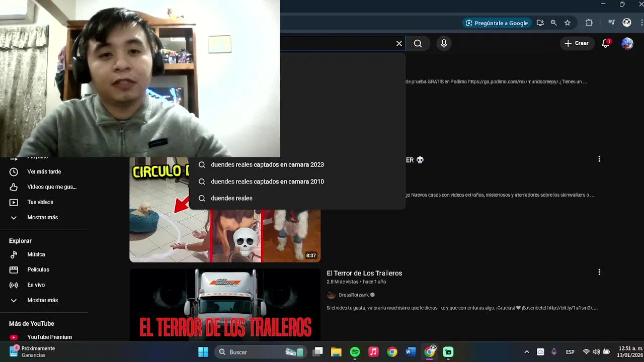Open more options for El Terror de Los Traileros
The image size is (644, 362).
coord(599,272)
